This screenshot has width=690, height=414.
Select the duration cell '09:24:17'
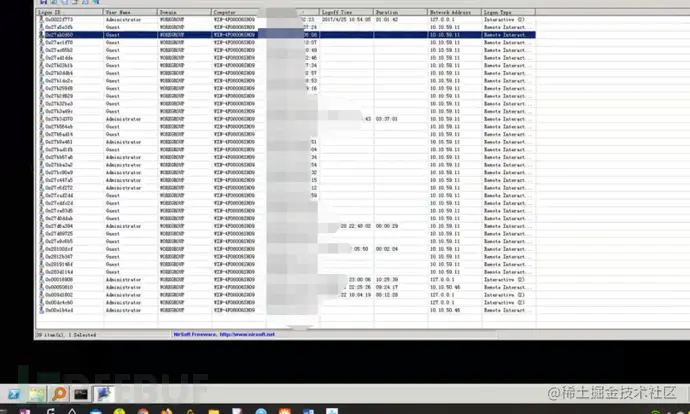pos(387,287)
